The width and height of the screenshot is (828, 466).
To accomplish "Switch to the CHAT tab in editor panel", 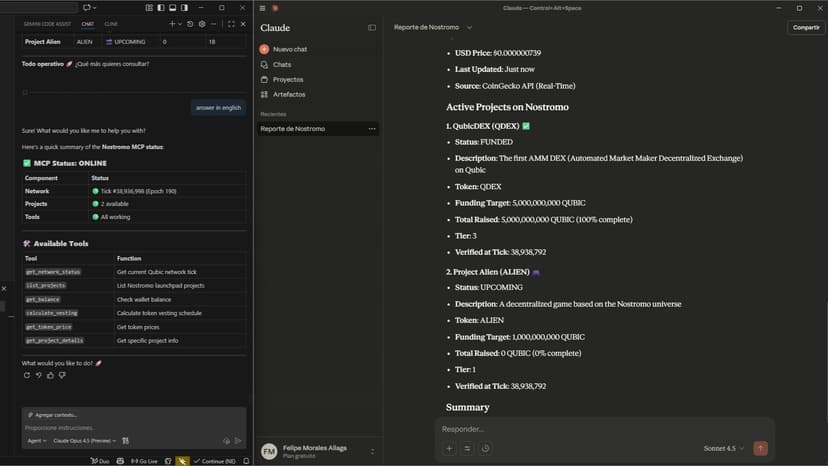I will [x=88, y=24].
